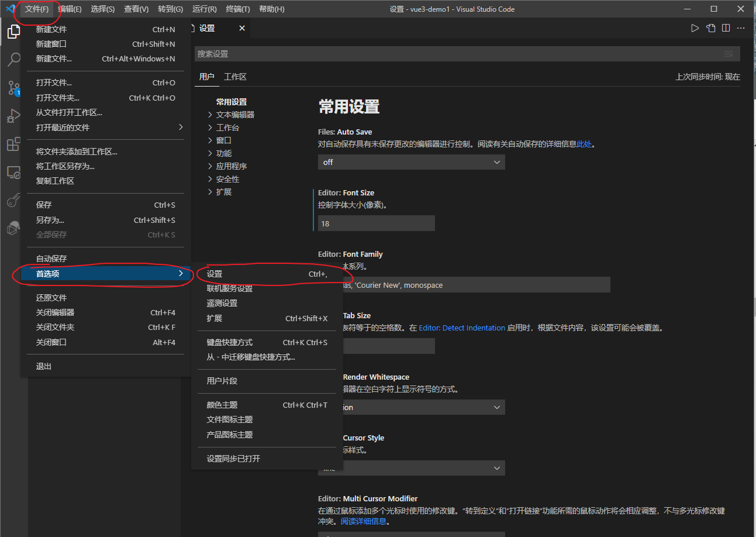Click the filter icon in settings search

728,54
